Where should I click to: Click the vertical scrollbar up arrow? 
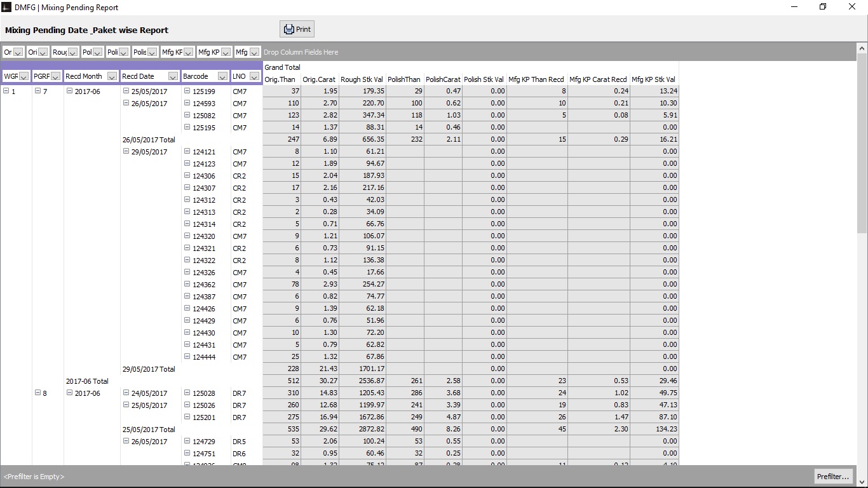[862, 48]
